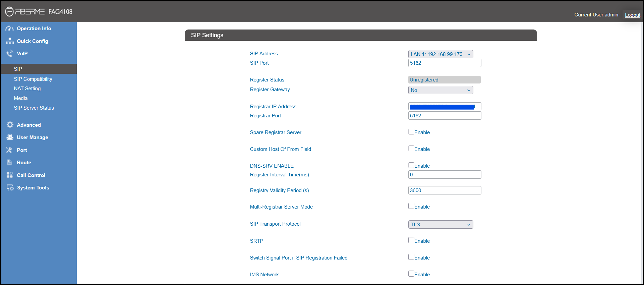
Task: Click the Call Control icon
Action: [x=10, y=175]
